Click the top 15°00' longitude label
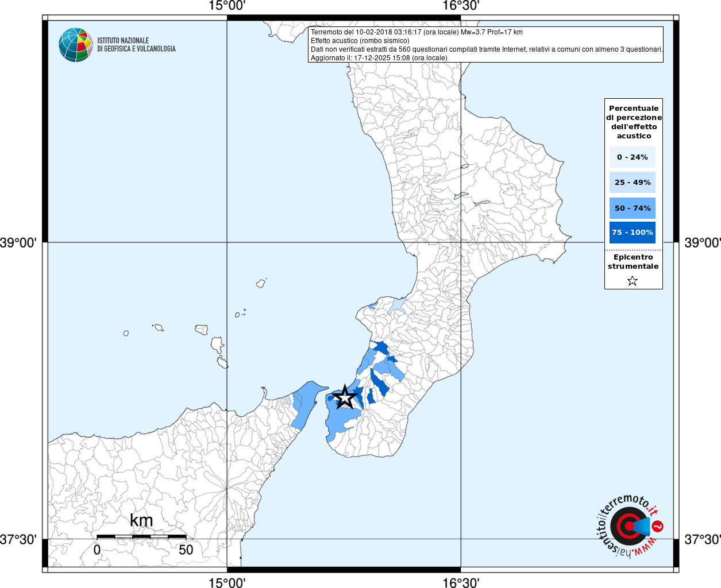The height and width of the screenshot is (588, 721). pyautogui.click(x=227, y=6)
